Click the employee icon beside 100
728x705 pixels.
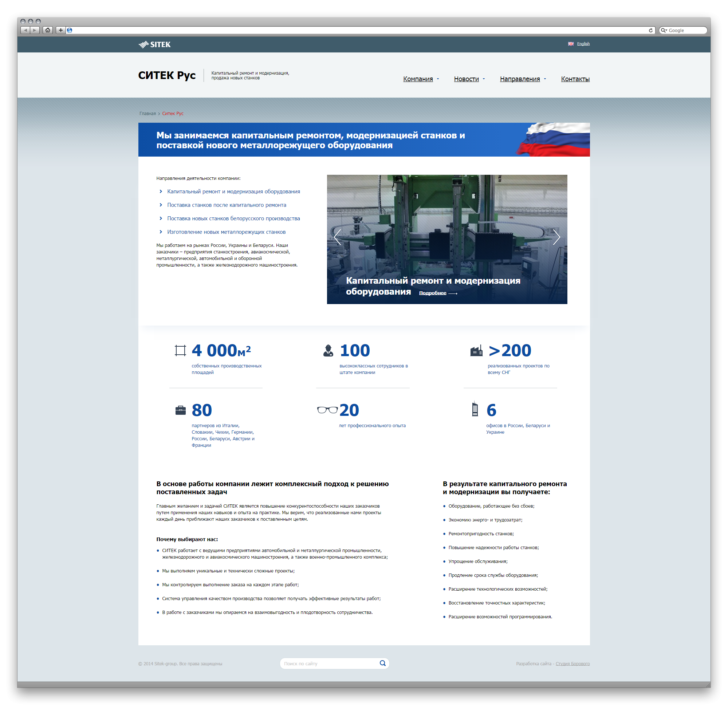tap(328, 351)
